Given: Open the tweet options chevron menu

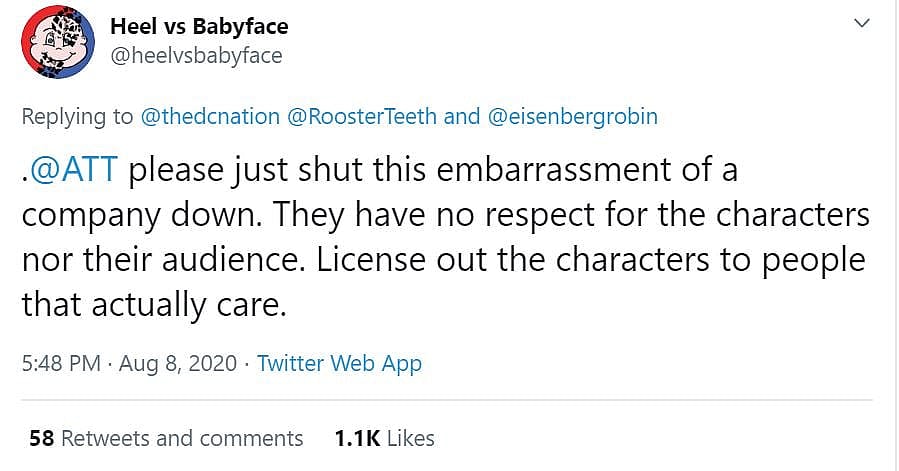Looking at the screenshot, I should point(857,23).
